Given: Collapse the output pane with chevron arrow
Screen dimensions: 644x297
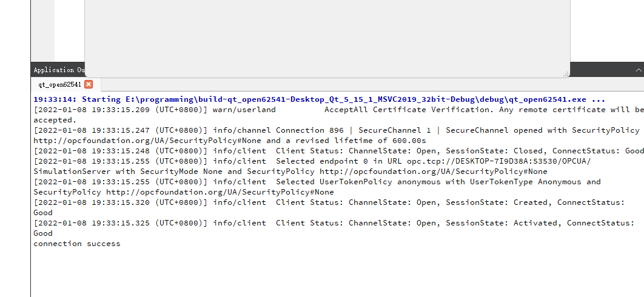Looking at the screenshot, I should click(x=639, y=70).
